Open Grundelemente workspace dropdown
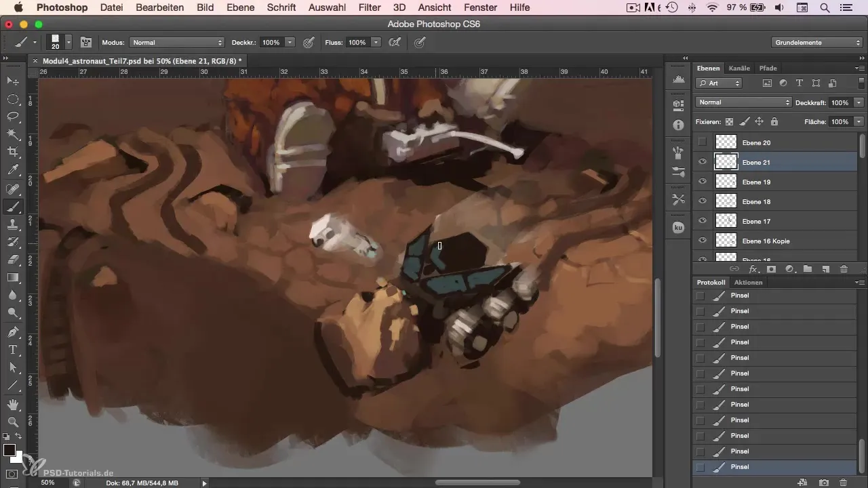 coord(816,42)
